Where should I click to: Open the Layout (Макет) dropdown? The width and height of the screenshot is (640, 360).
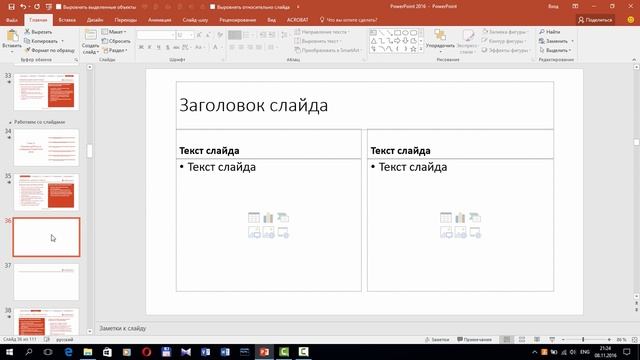[114, 32]
